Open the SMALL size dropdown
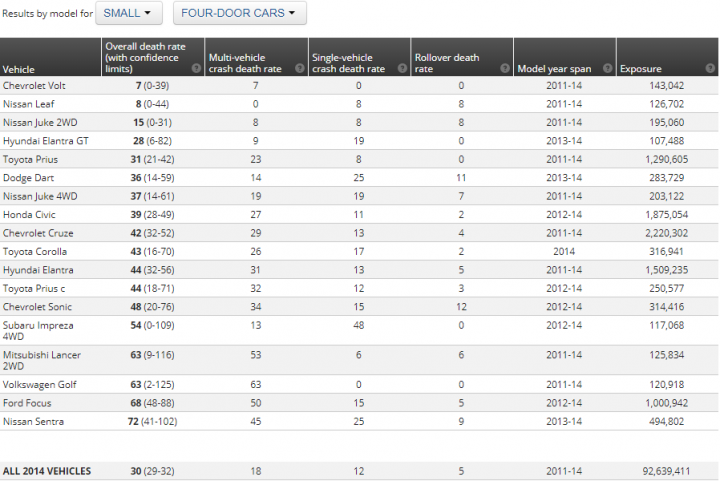Image resolution: width=720 pixels, height=481 pixels. [x=129, y=13]
